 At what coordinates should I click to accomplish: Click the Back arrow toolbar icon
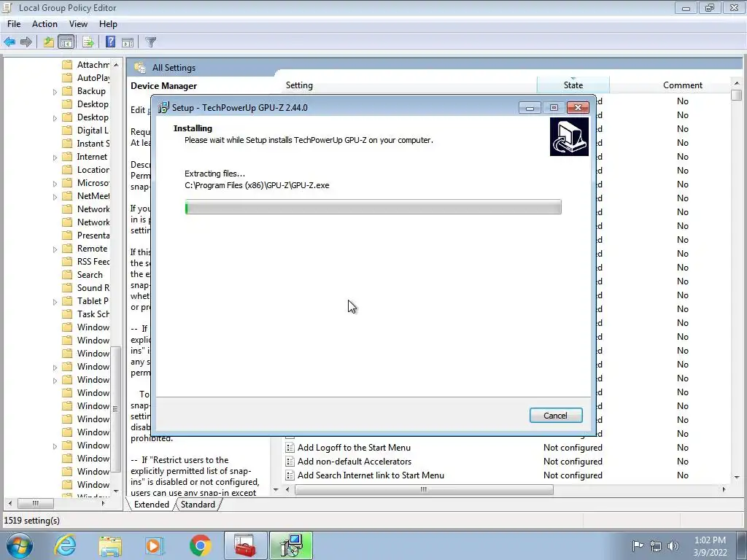point(9,42)
